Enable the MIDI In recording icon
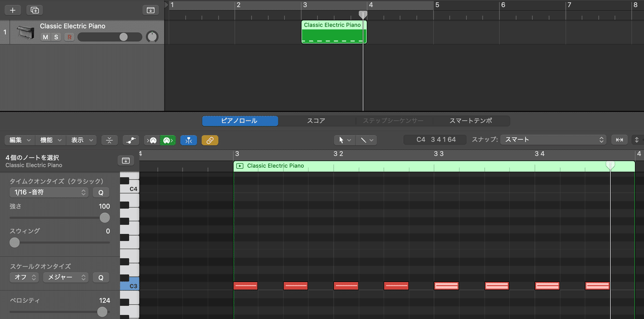The width and height of the screenshot is (644, 319). click(x=151, y=140)
